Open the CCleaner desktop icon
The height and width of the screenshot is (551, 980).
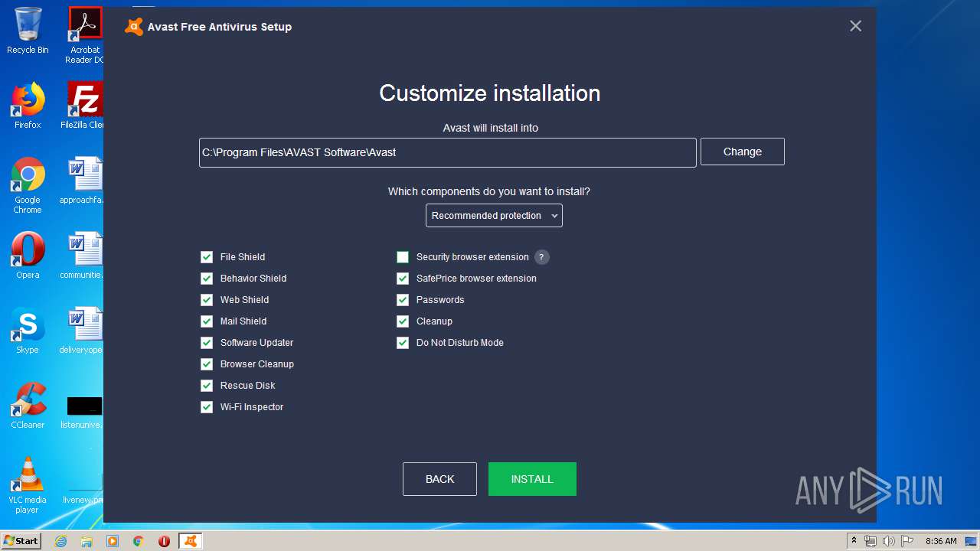[28, 406]
